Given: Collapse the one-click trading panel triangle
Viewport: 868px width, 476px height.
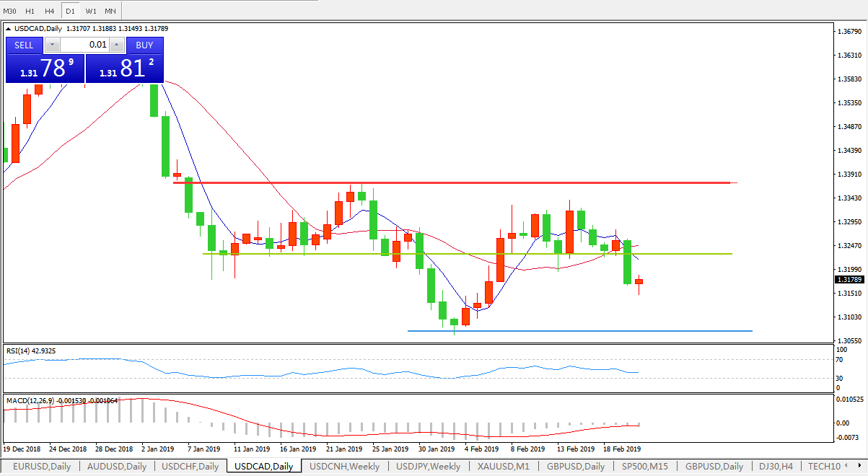Looking at the screenshot, I should pos(9,29).
